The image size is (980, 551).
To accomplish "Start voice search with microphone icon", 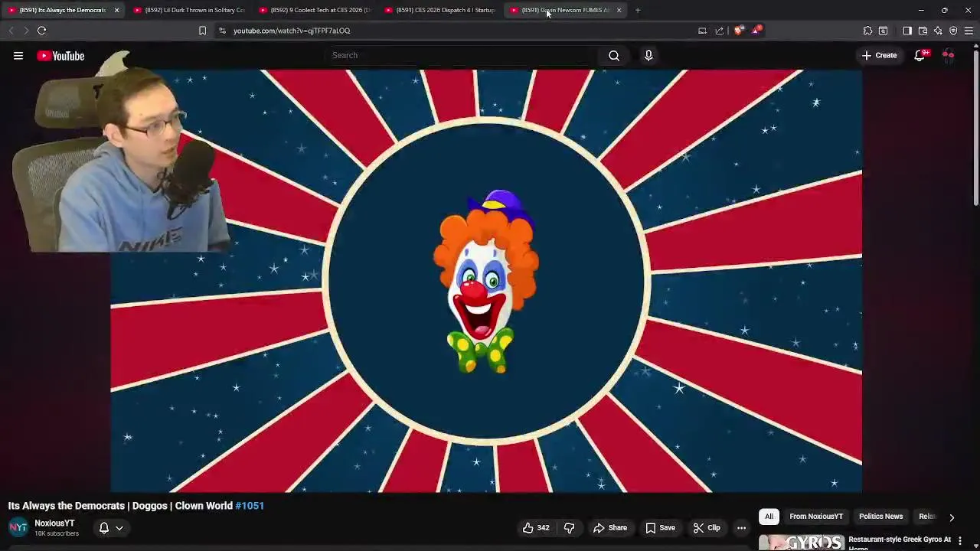I will 648,55.
